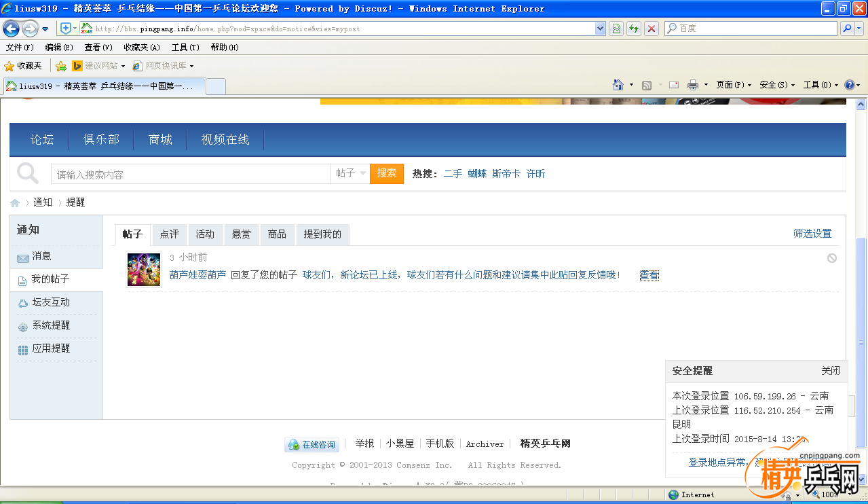Click the magnifier search icon
Image resolution: width=868 pixels, height=504 pixels.
coord(28,173)
